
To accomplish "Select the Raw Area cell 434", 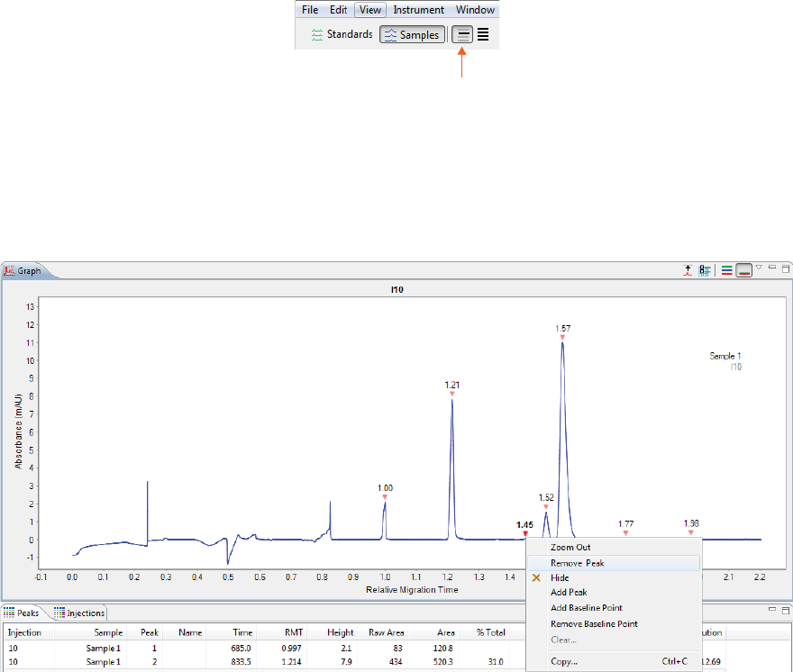I will pyautogui.click(x=396, y=662).
